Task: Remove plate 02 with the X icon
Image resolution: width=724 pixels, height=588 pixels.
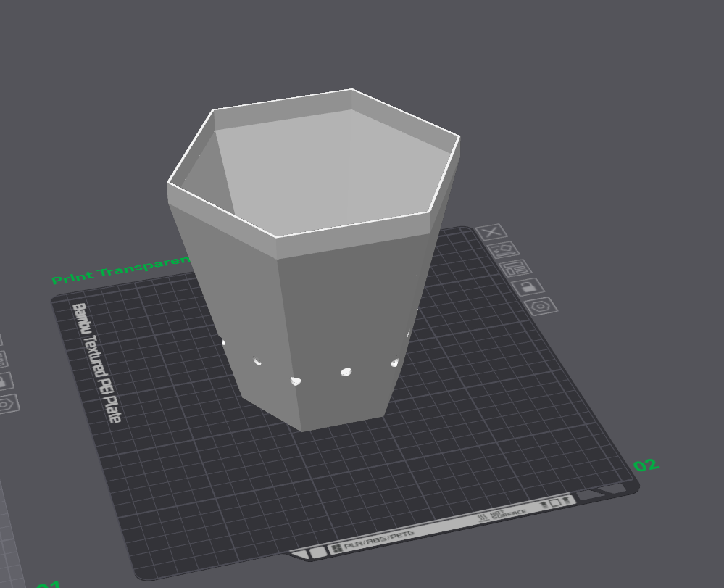Action: (491, 232)
